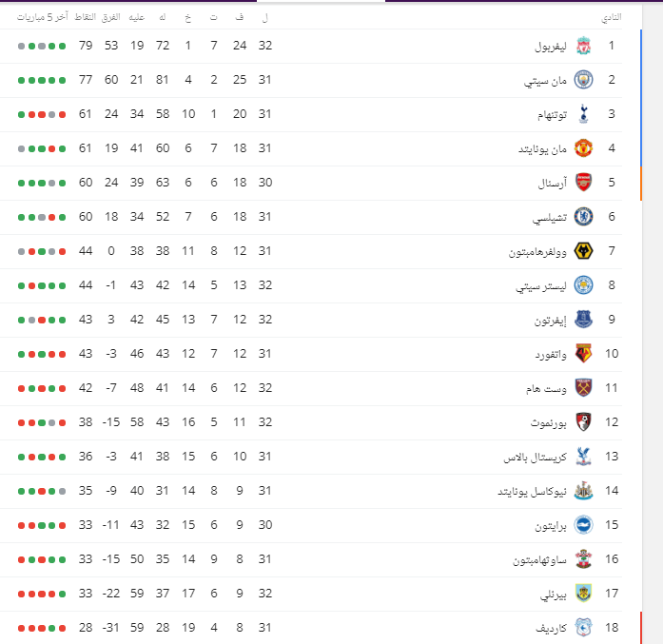This screenshot has height=644, width=663.
Task: Click the Wolverhampton wolf crest icon
Action: point(583,251)
